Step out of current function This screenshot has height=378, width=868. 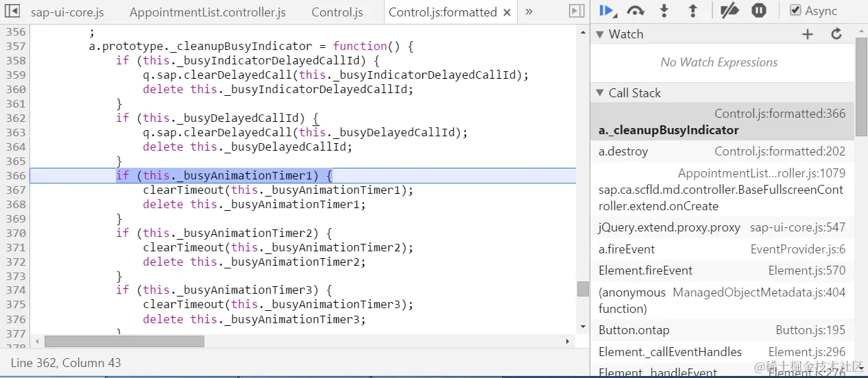(692, 10)
